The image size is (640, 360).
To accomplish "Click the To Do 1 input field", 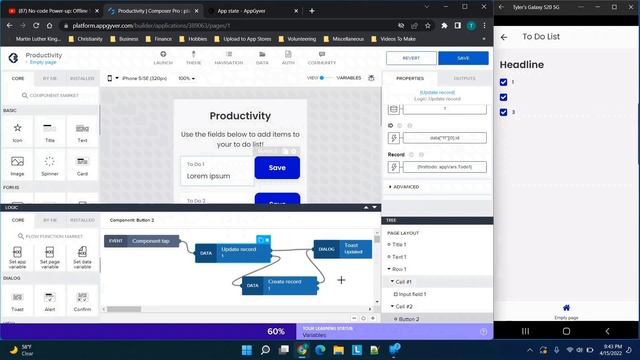I will click(217, 171).
